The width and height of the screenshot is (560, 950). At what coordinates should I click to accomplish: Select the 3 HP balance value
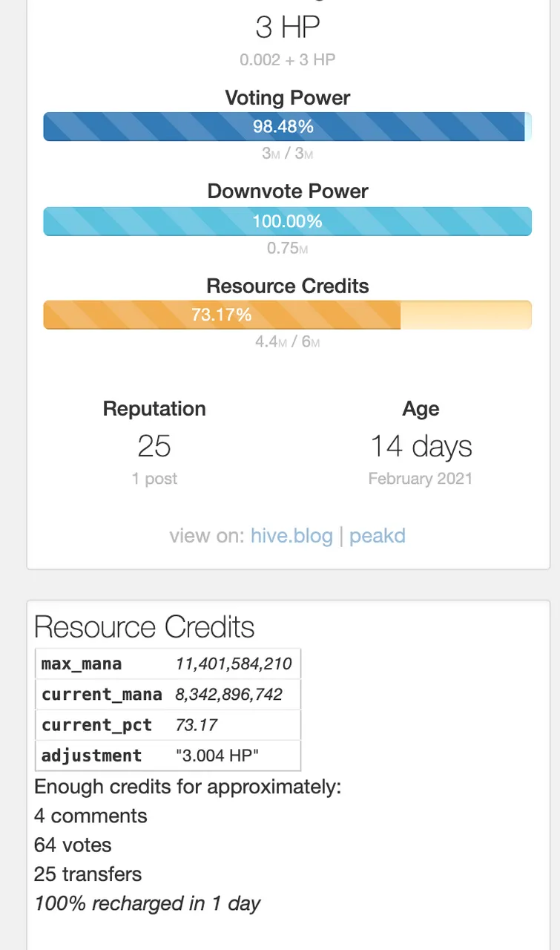pos(288,28)
